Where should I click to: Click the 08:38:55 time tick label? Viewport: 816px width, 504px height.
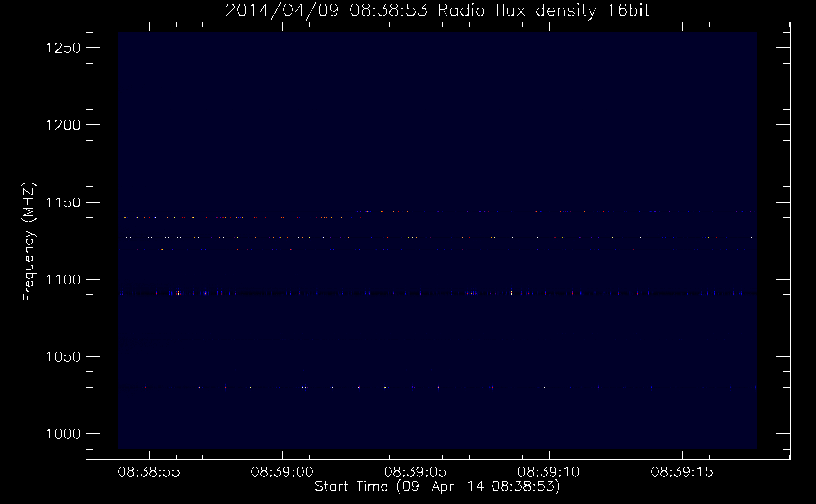pos(149,472)
